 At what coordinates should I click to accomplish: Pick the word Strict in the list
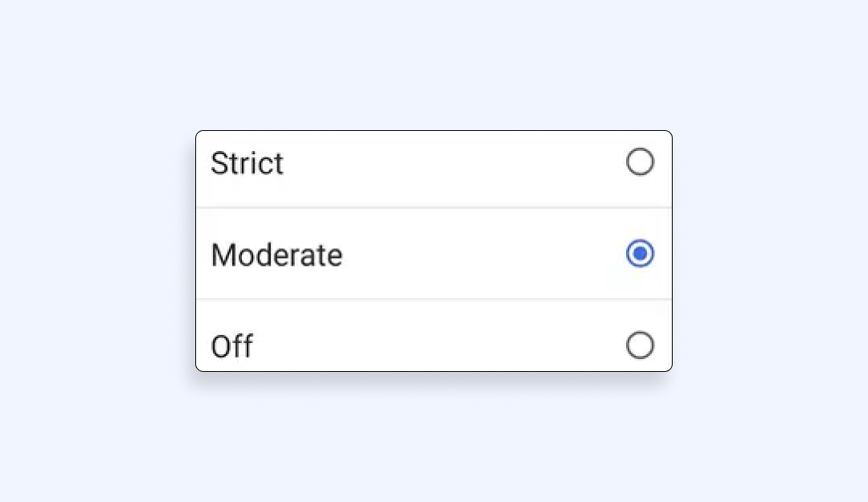click(x=247, y=163)
